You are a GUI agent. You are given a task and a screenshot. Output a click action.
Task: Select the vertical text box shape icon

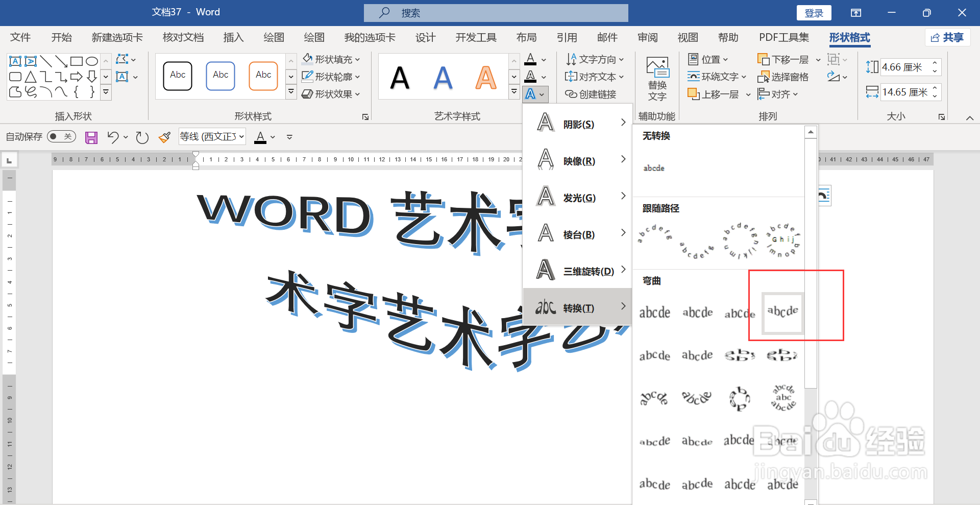point(31,62)
